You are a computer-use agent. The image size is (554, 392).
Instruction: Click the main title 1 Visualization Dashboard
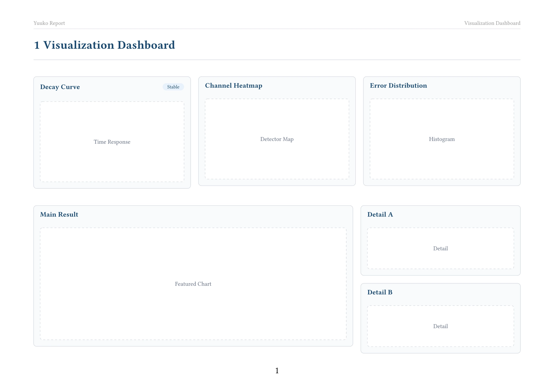[x=104, y=45]
